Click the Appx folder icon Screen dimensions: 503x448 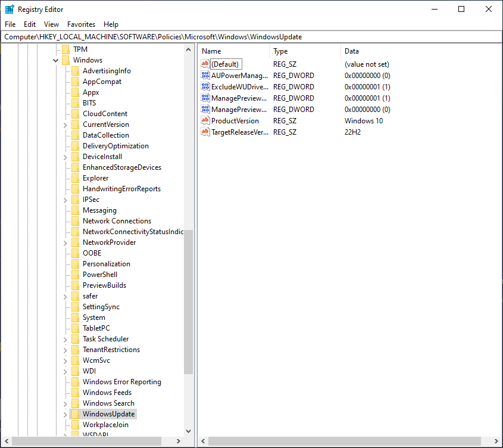[76, 92]
